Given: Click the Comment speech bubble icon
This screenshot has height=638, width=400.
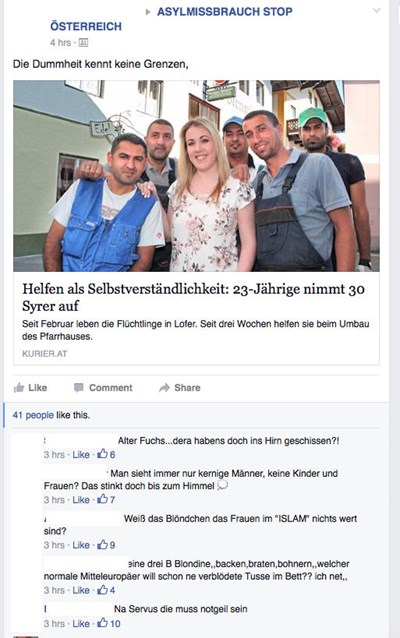Looking at the screenshot, I should 79,388.
